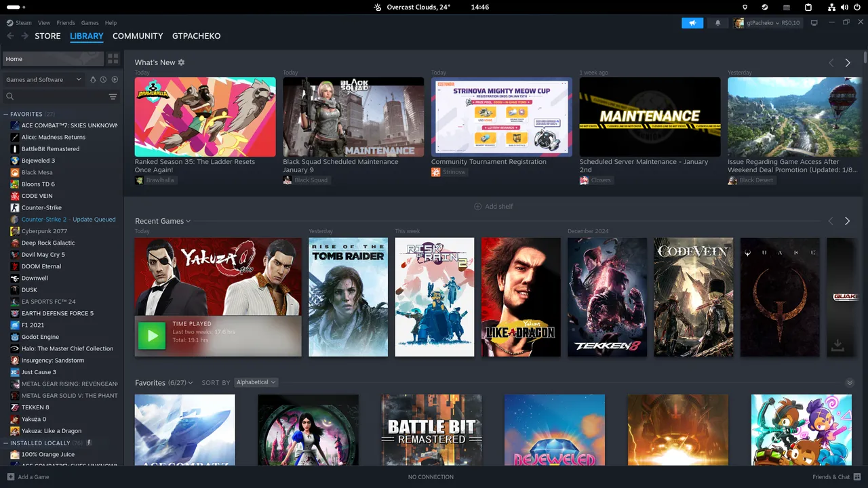Collapse the Favorites shelf chevron

pos(850,383)
